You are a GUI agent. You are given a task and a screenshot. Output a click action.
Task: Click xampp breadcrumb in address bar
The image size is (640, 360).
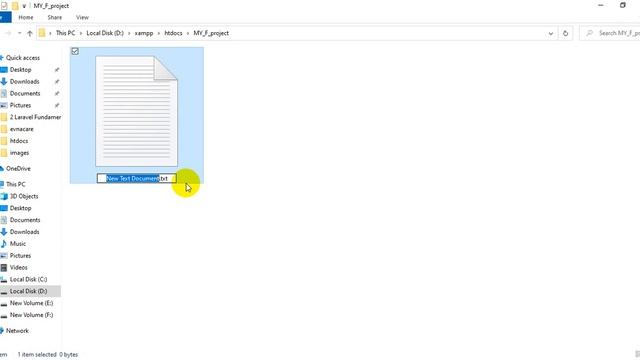(144, 33)
